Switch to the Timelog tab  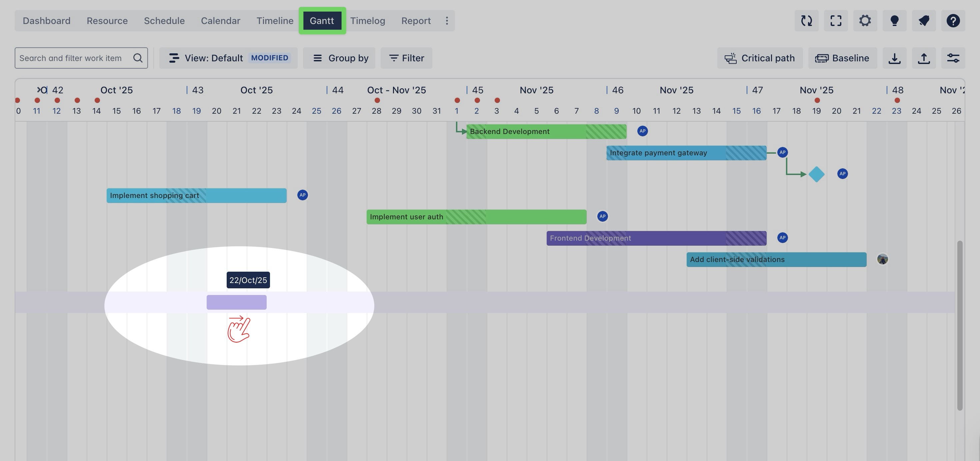(367, 21)
